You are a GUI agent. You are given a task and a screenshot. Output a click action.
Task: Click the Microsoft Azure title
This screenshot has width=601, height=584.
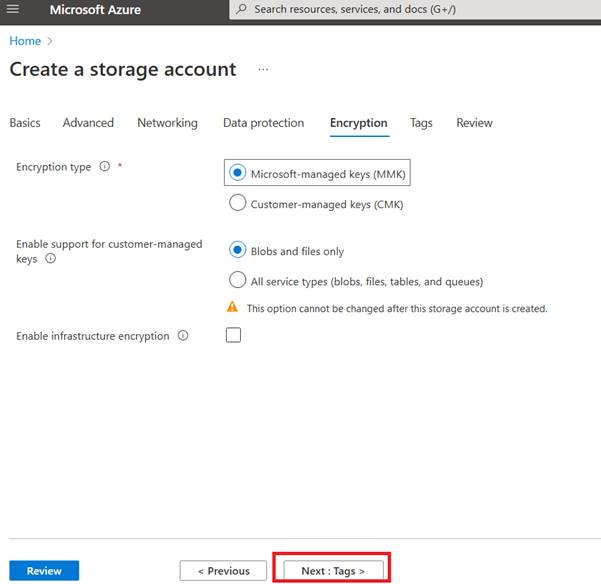pyautogui.click(x=95, y=10)
